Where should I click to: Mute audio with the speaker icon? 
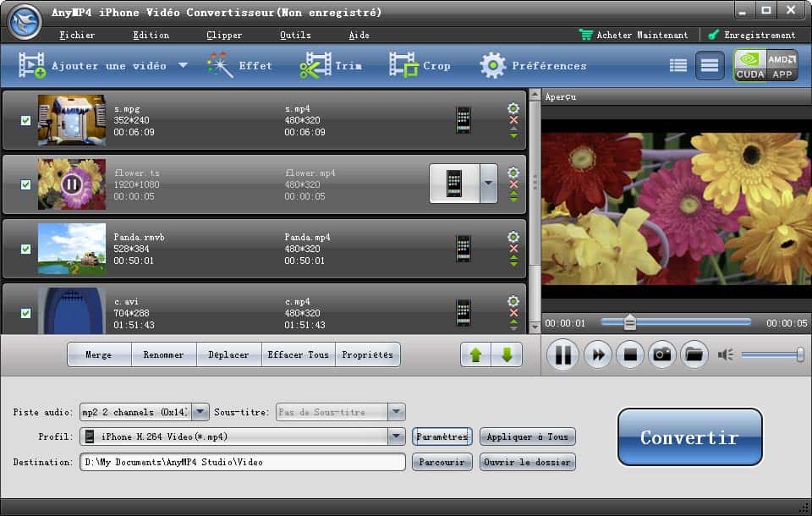coord(725,355)
